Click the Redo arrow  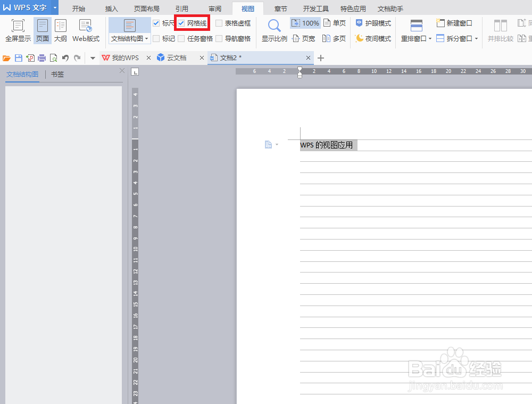(x=77, y=58)
